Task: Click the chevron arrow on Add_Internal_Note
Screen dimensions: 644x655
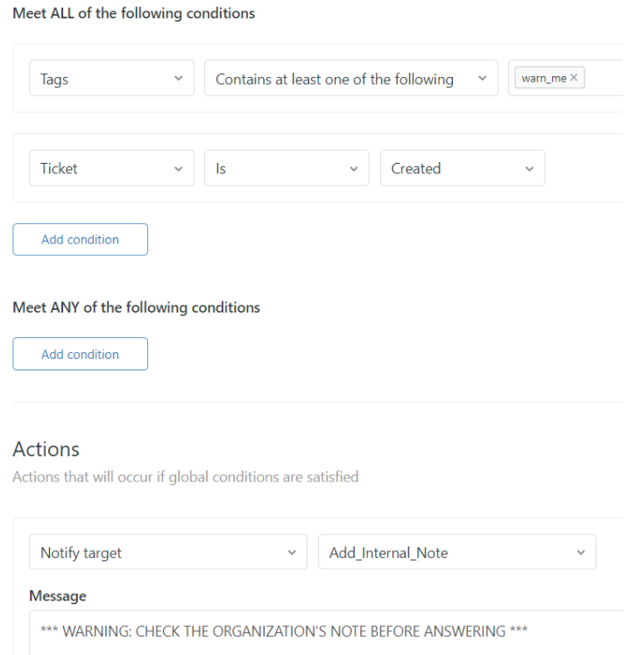Action: click(x=580, y=553)
